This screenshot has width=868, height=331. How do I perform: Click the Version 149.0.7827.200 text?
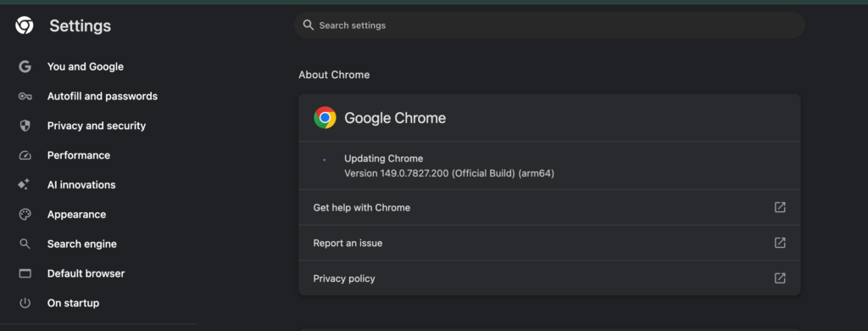pos(449,173)
